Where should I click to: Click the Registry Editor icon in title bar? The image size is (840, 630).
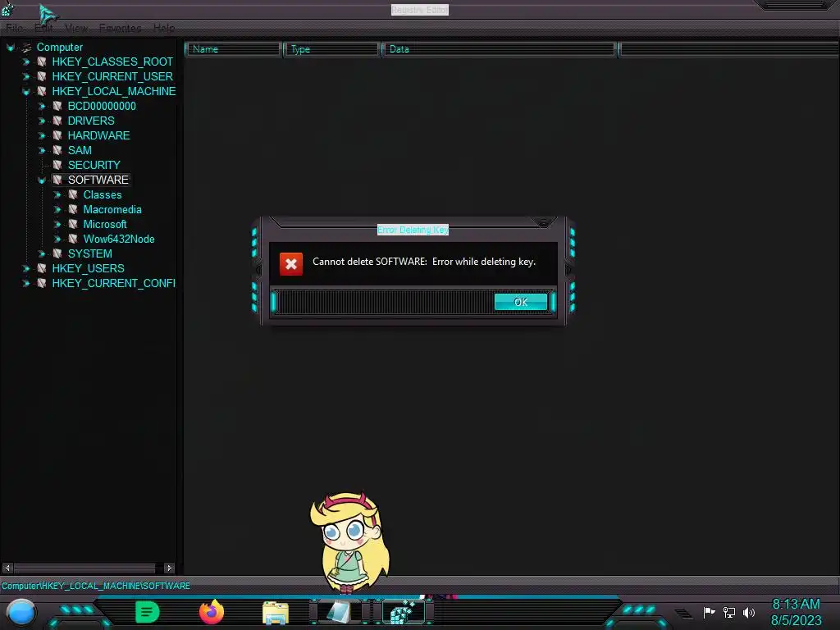(x=7, y=8)
